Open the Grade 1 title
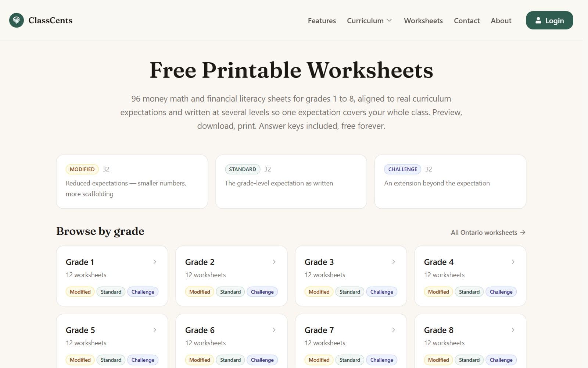This screenshot has height=368, width=588. [x=80, y=262]
